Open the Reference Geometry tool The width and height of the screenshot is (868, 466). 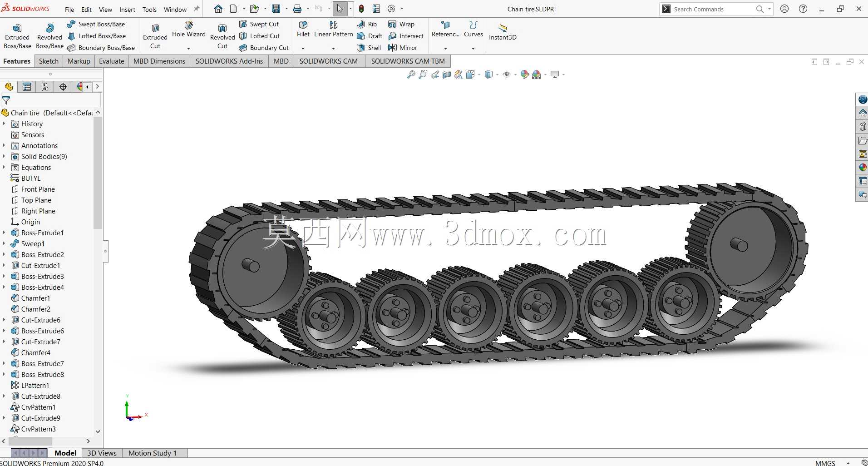(445, 29)
